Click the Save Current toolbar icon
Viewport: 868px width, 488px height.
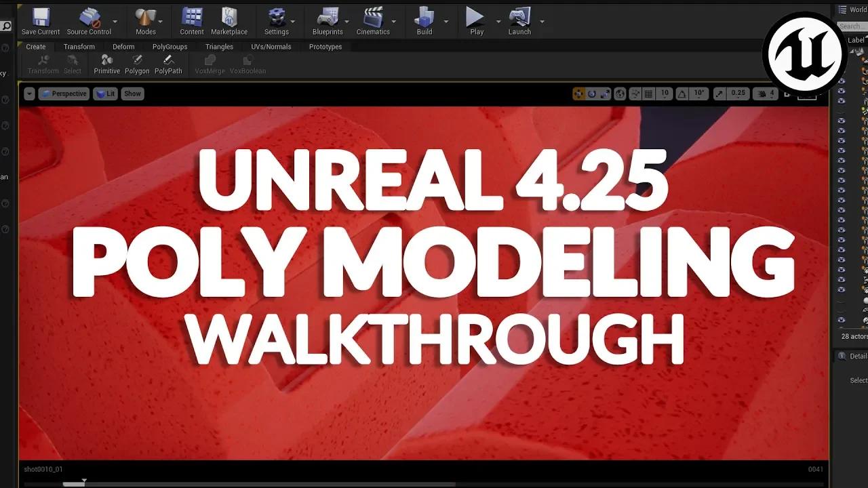[x=41, y=17]
